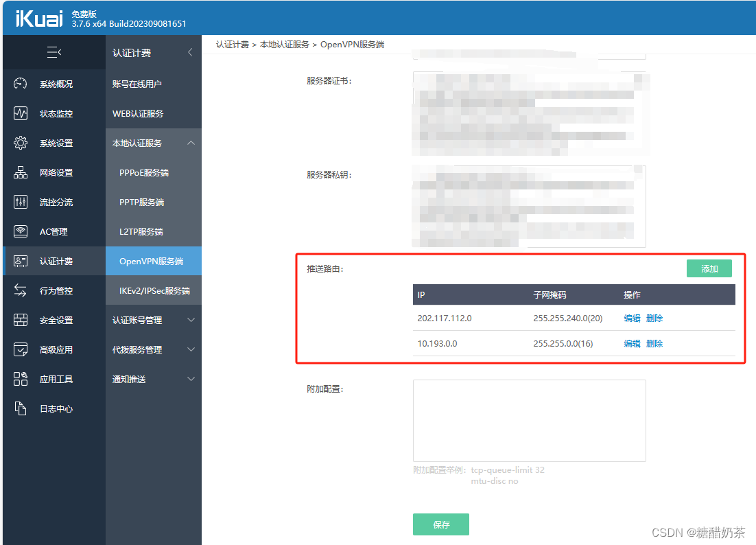Click the 系统设置 gear icon
Screen dimensions: 756x545
tap(21, 143)
